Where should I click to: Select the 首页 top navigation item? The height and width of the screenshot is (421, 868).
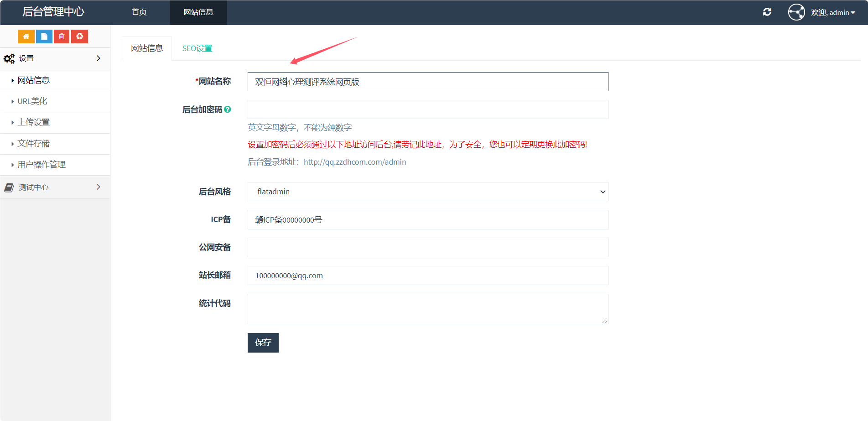(x=139, y=12)
